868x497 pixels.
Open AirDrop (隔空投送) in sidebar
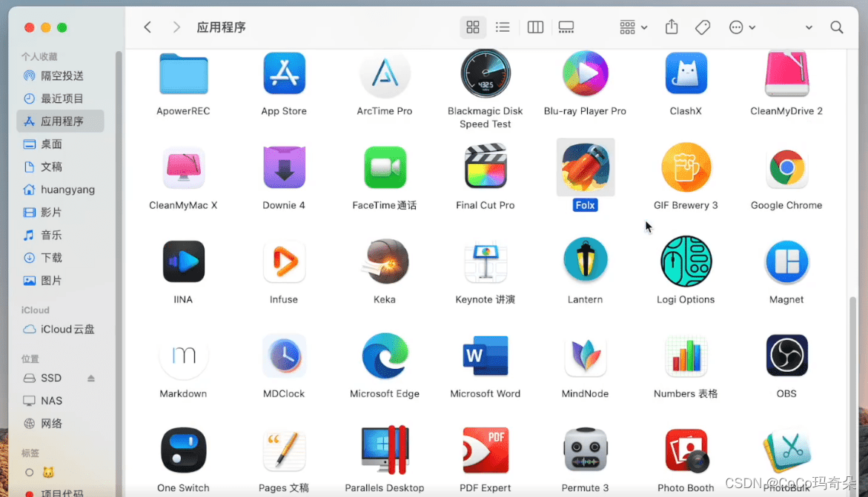pyautogui.click(x=60, y=76)
